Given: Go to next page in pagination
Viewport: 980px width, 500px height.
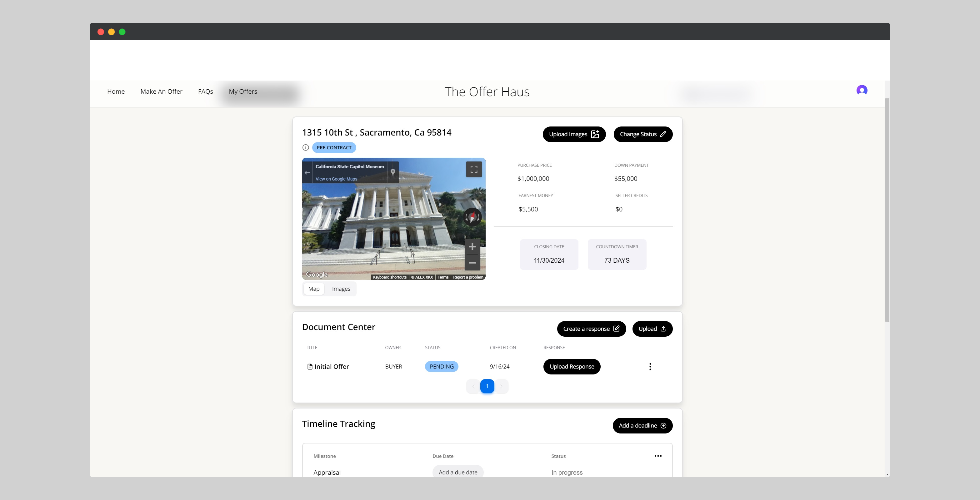Looking at the screenshot, I should [x=501, y=386].
